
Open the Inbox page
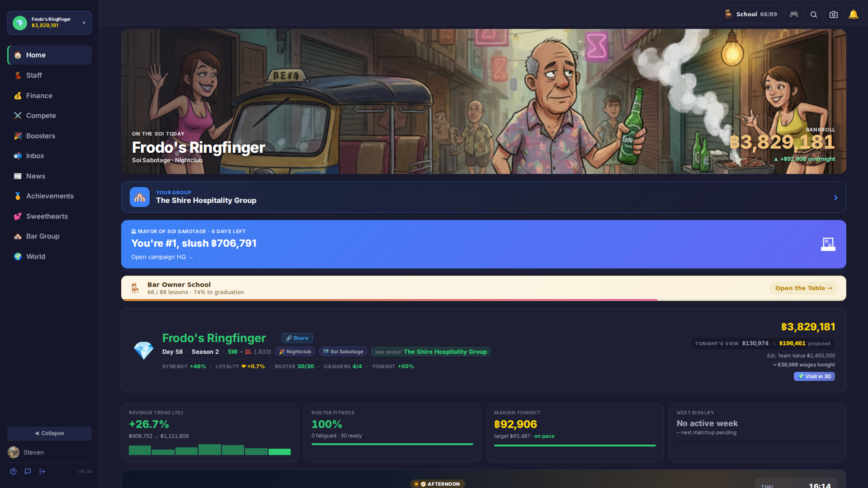pyautogui.click(x=49, y=156)
